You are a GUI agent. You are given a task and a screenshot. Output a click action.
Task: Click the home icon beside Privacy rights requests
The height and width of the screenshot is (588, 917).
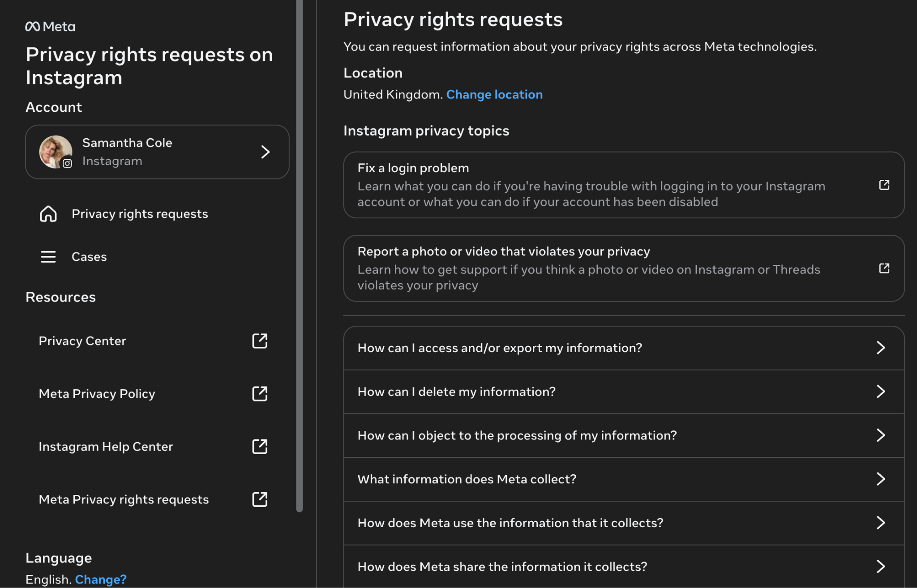pos(48,214)
